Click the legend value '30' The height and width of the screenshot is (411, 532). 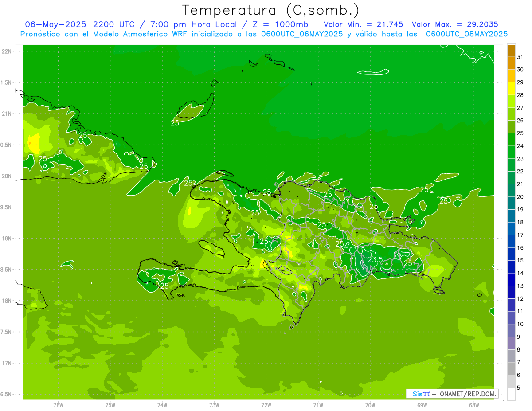520,70
